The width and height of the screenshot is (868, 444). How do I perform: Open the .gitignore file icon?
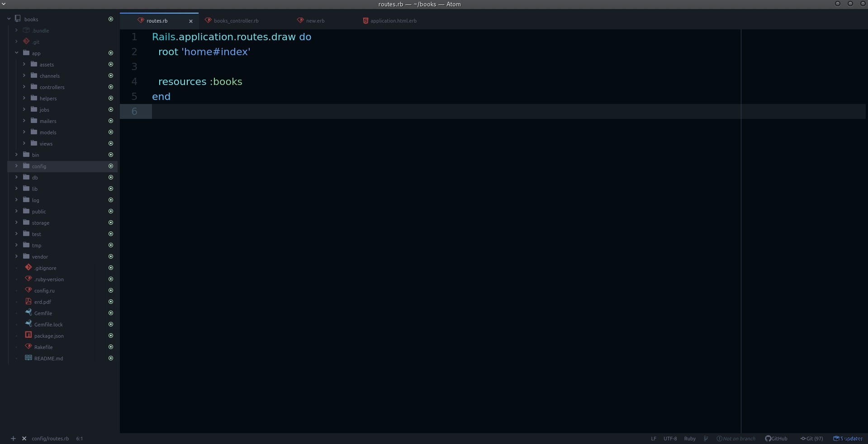coord(28,268)
